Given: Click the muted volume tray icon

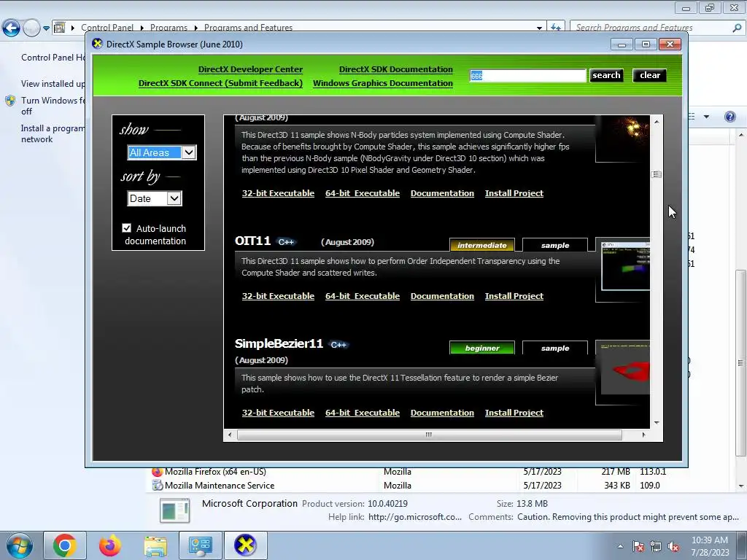Looking at the screenshot, I should (x=673, y=546).
